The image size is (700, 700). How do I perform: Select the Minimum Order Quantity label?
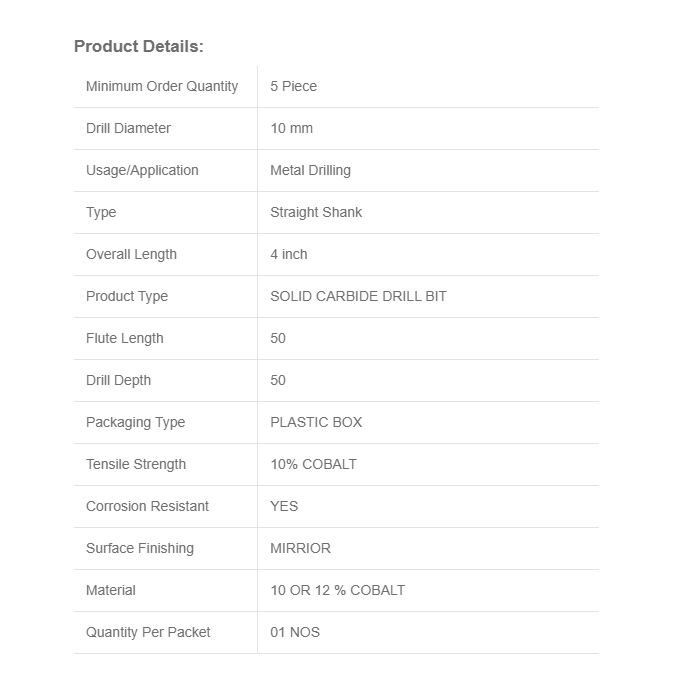[x=162, y=86]
